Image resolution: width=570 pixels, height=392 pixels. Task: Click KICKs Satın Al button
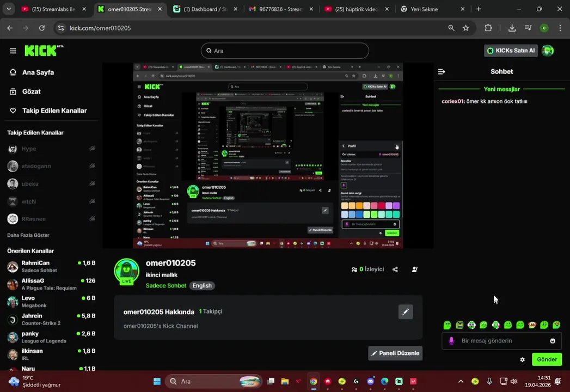click(510, 51)
